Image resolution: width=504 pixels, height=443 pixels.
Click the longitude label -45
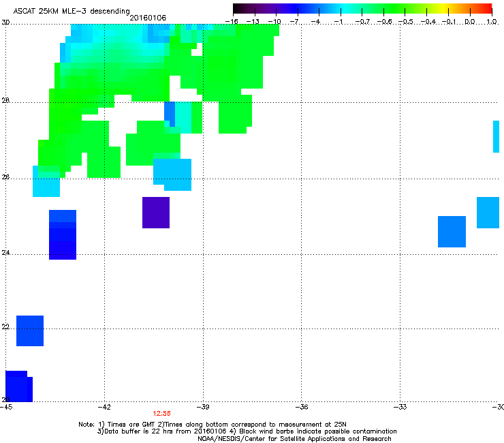6,408
